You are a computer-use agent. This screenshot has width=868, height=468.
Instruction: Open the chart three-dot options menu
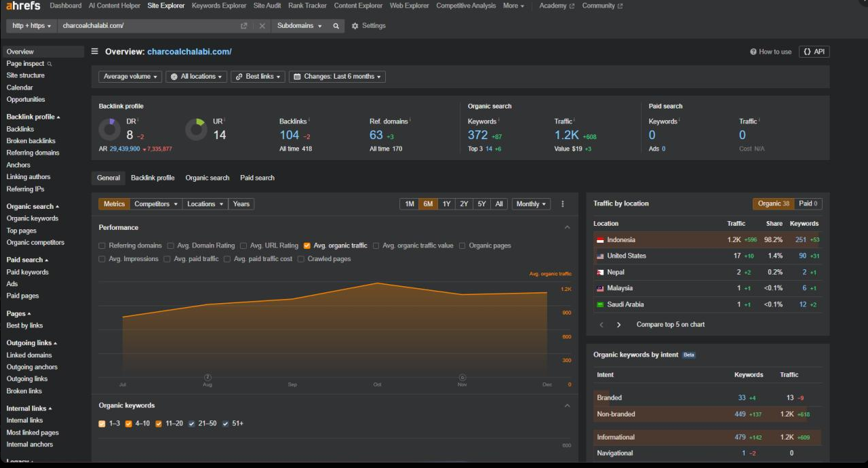click(x=563, y=204)
